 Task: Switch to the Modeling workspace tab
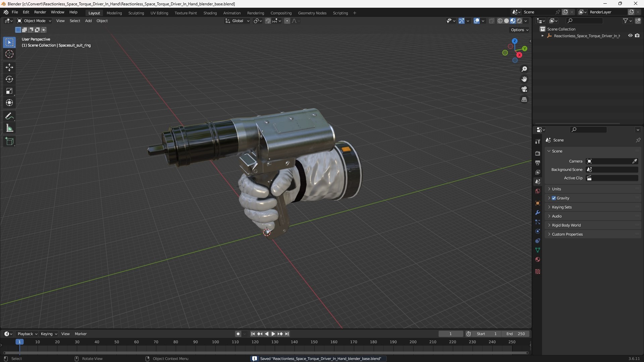(114, 13)
